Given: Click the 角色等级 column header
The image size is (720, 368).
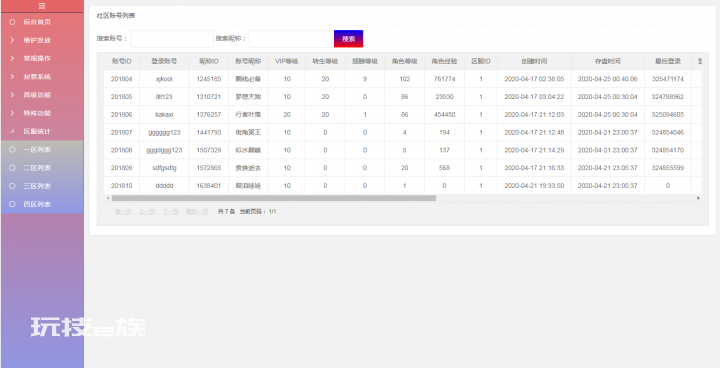Looking at the screenshot, I should pyautogui.click(x=405, y=61).
